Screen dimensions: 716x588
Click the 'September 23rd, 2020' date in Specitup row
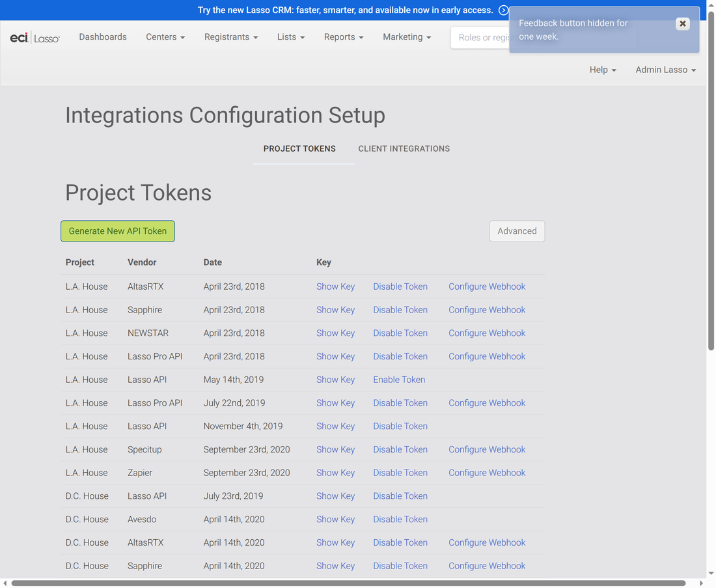(x=247, y=450)
